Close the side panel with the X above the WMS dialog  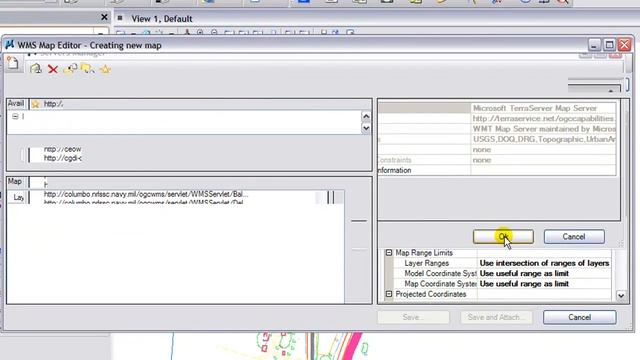[104, 17]
